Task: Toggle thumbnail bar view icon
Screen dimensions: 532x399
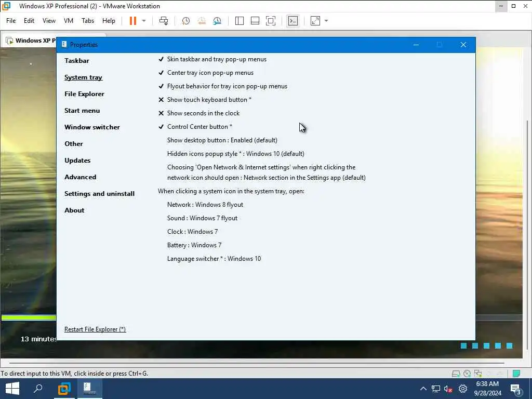Action: click(255, 21)
